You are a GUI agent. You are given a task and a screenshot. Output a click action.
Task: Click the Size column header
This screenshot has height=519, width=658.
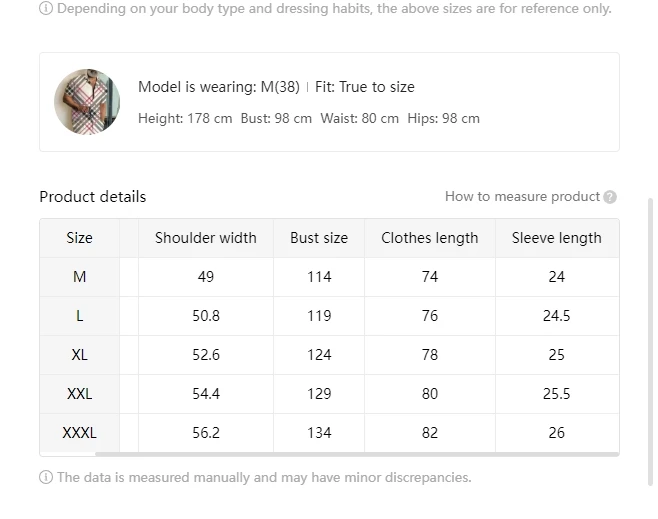[x=79, y=238]
